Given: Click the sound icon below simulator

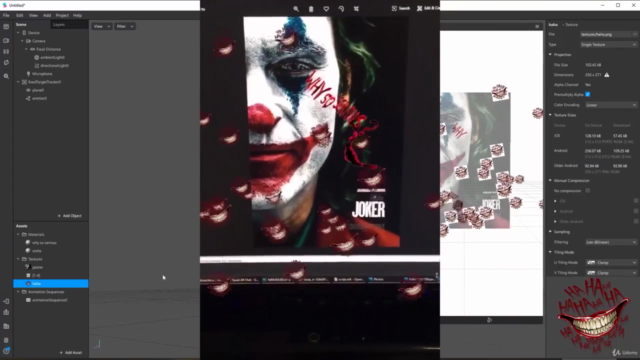Looking at the screenshot, I should click(x=489, y=320).
